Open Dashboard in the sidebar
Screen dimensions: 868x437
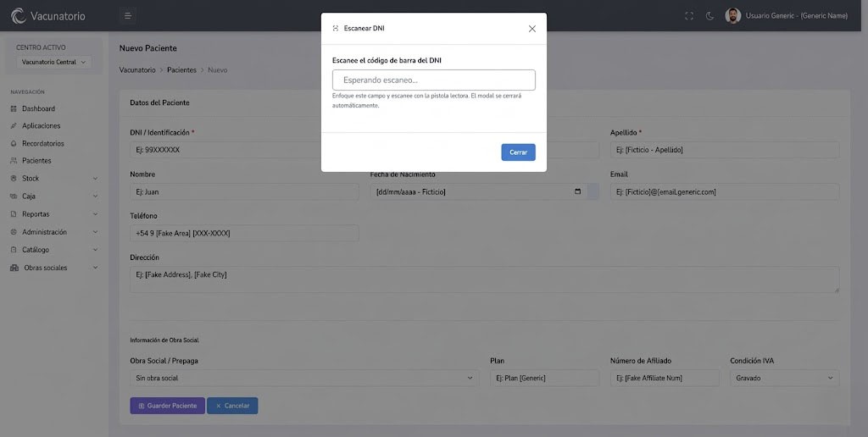point(38,108)
